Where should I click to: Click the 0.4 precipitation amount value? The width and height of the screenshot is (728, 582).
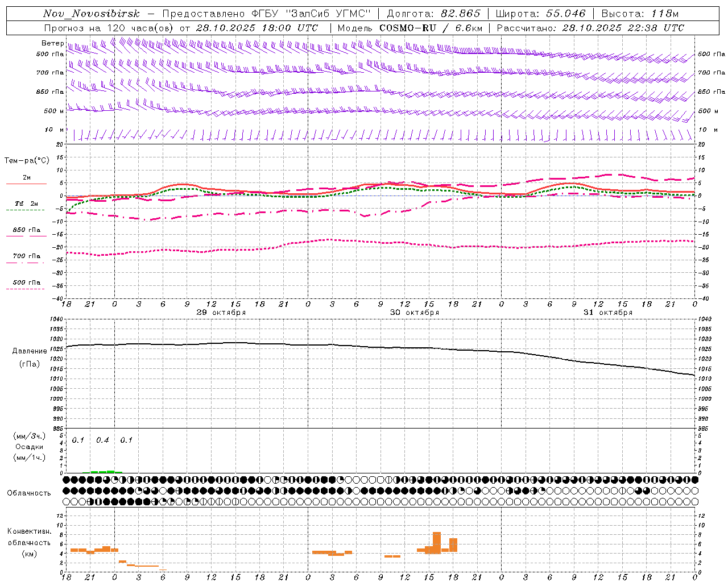102,440
